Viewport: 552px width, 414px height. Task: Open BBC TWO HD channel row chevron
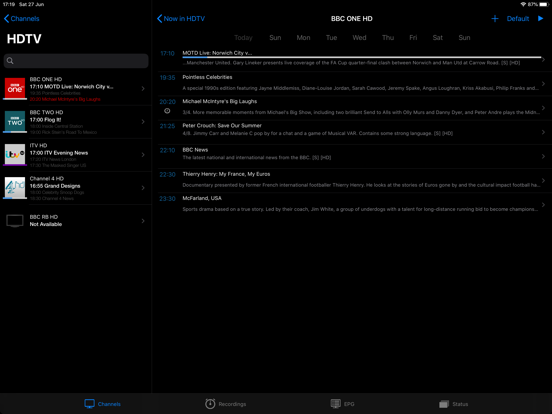point(143,122)
